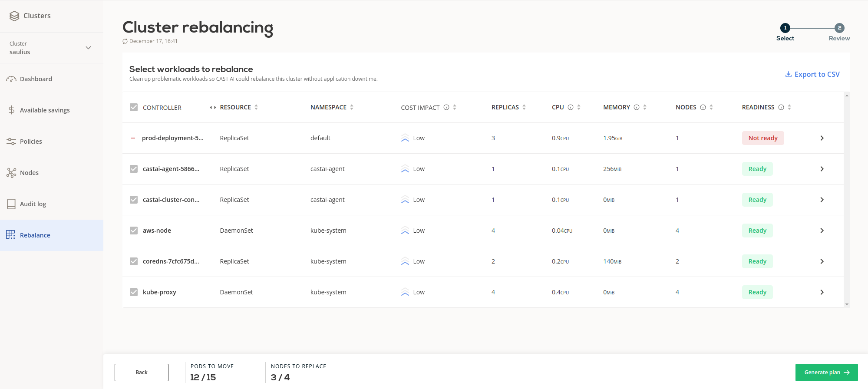Open the Cluster saulius dropdown
Viewport: 868px width, 389px height.
tap(52, 48)
